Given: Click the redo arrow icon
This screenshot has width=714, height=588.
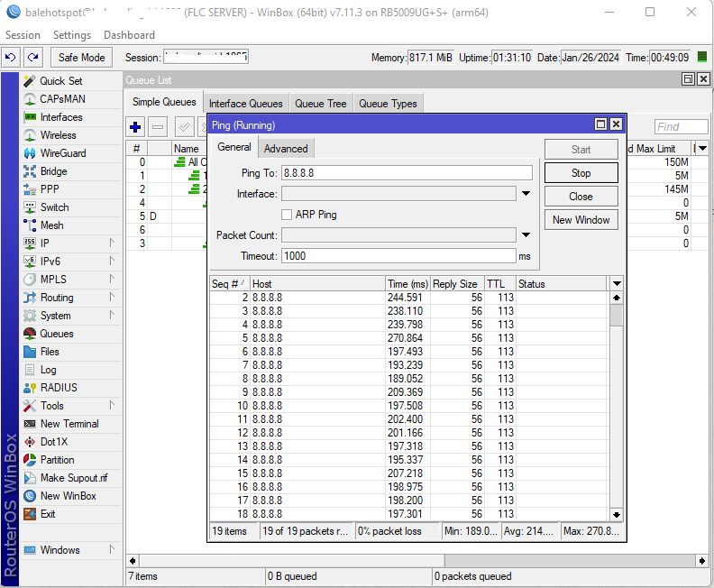Looking at the screenshot, I should point(32,58).
